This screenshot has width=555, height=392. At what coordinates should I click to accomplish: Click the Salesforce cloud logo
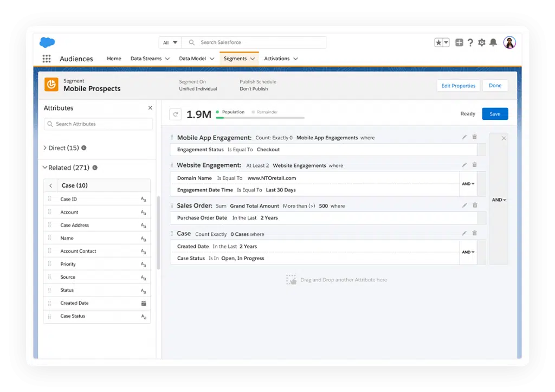click(47, 42)
